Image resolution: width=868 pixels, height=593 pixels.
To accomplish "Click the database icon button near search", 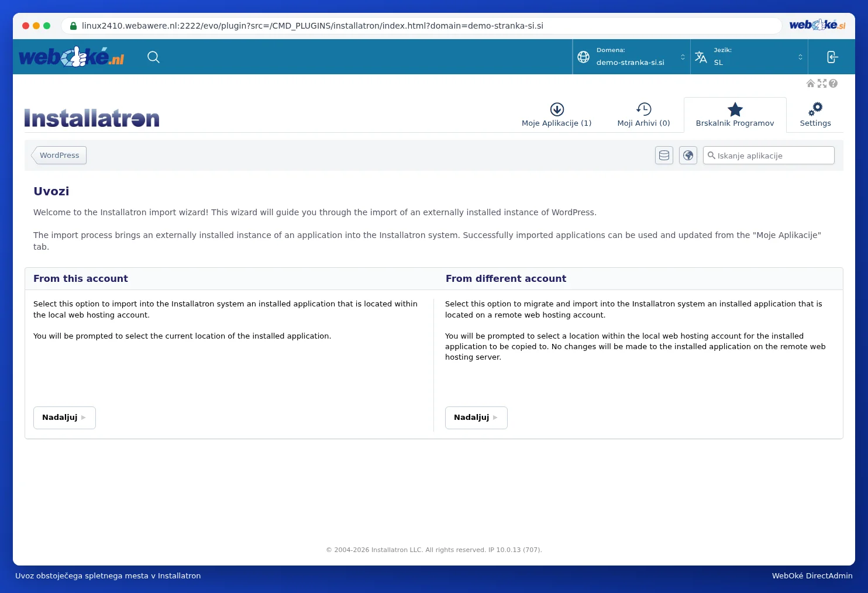I will pyautogui.click(x=664, y=156).
